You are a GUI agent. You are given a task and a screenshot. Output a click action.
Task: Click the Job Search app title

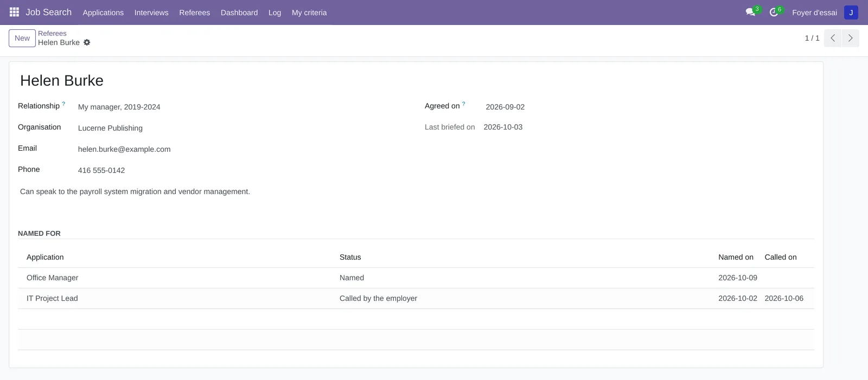click(49, 12)
